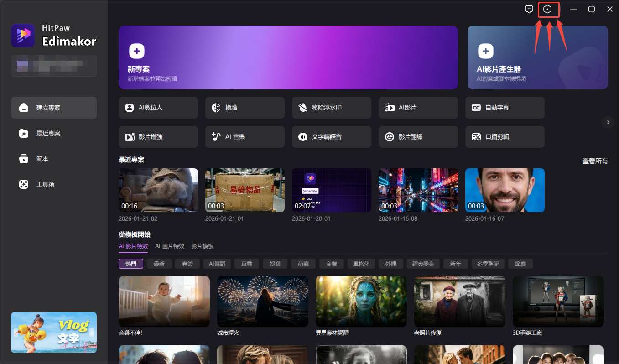Select the 春節 category filter
The image size is (619, 364).
pos(187,264)
